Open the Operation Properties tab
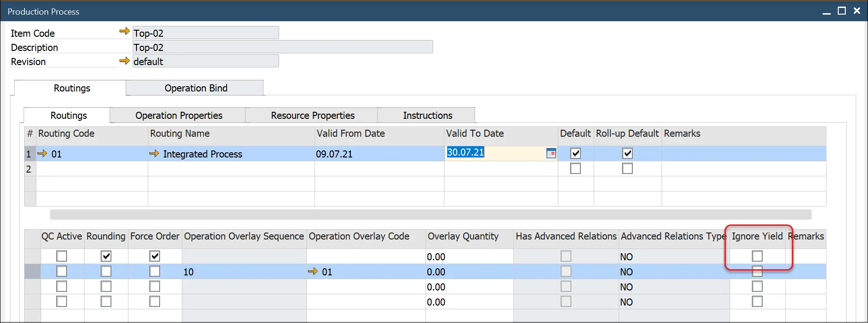Viewport: 868px width, 323px height. coord(179,116)
